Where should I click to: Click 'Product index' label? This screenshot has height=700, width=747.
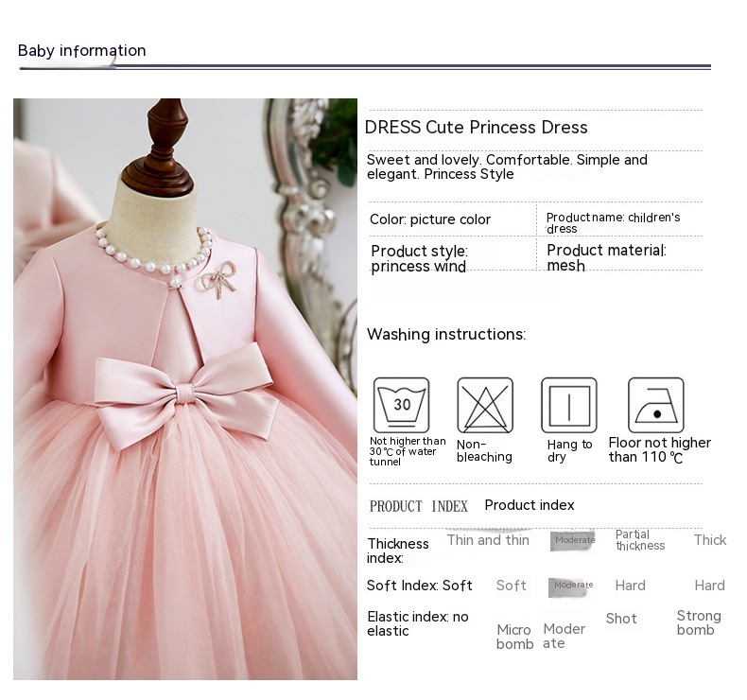click(x=530, y=505)
